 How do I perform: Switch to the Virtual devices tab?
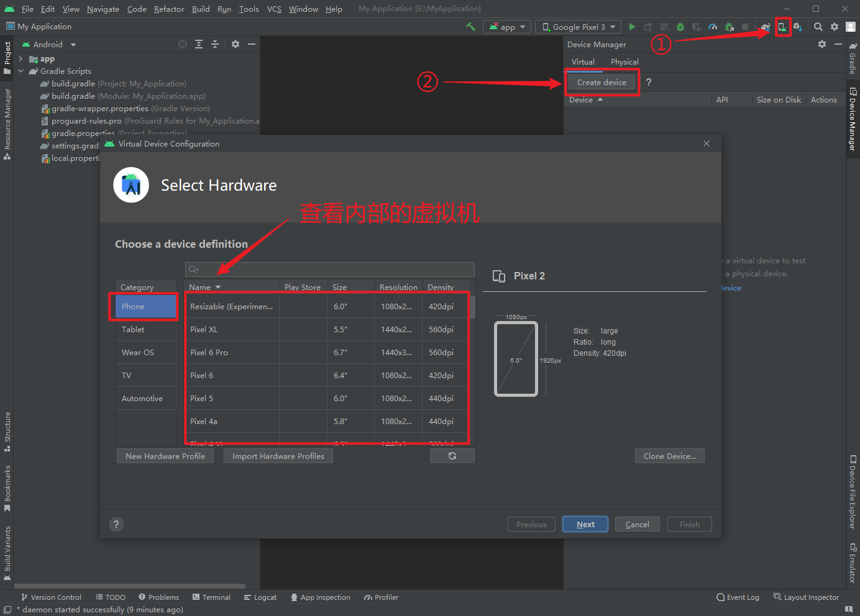point(583,61)
